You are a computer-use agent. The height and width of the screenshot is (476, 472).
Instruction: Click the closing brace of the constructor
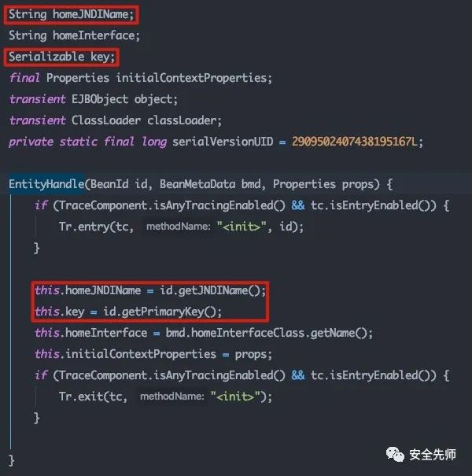point(11,460)
